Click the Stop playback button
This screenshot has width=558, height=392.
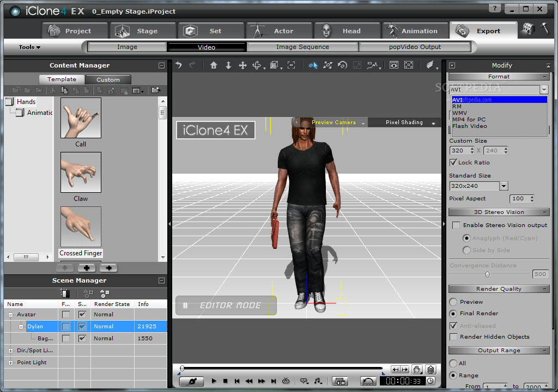(225, 381)
